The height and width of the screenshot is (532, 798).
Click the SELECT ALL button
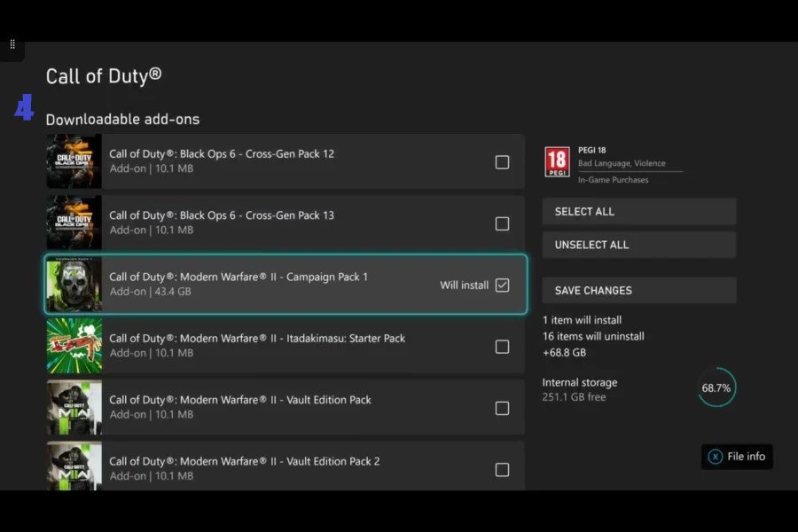[x=638, y=211]
